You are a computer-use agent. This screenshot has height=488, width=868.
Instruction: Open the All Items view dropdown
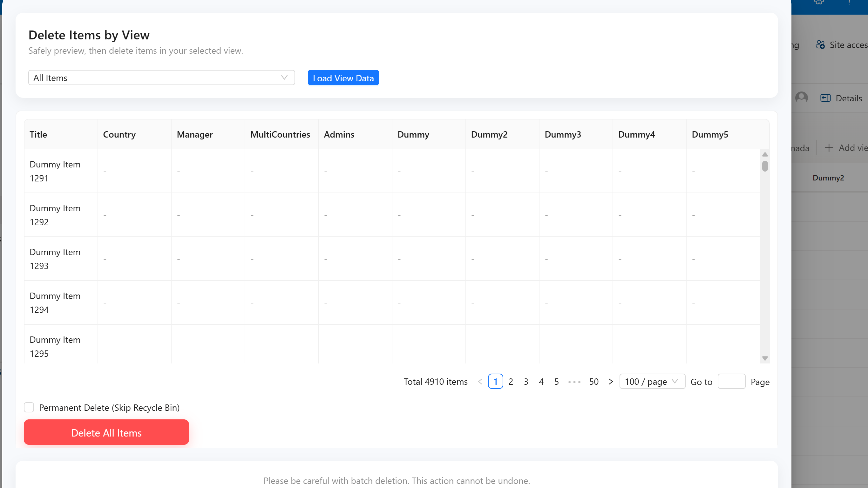click(161, 78)
